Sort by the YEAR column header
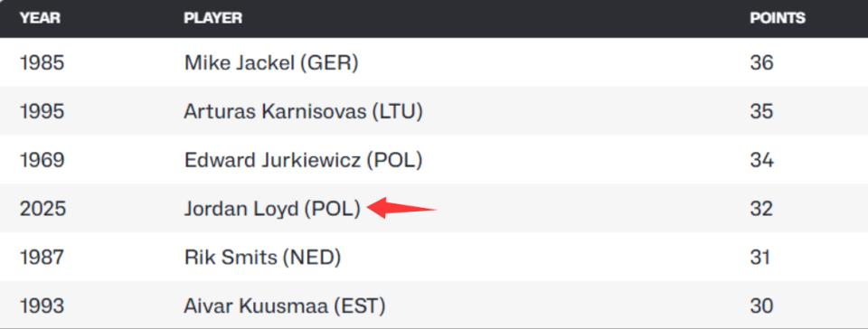Viewport: 868px width, 329px height. 40,18
